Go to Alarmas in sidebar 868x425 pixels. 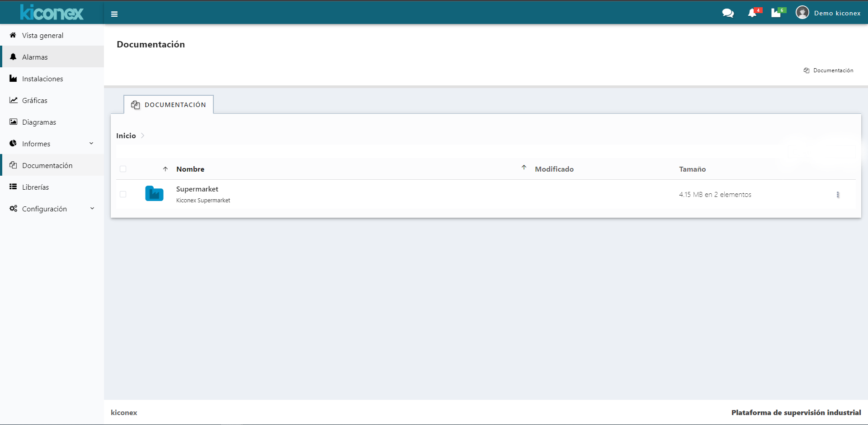click(x=35, y=57)
